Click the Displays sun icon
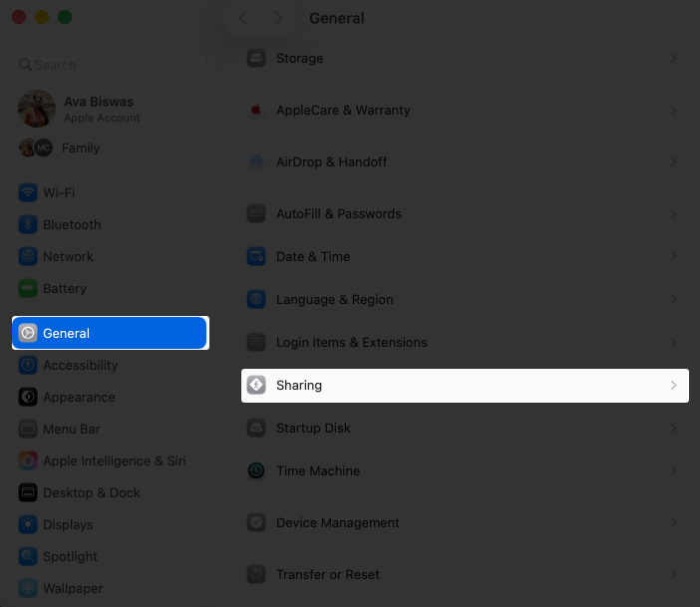The width and height of the screenshot is (700, 607). [x=28, y=524]
